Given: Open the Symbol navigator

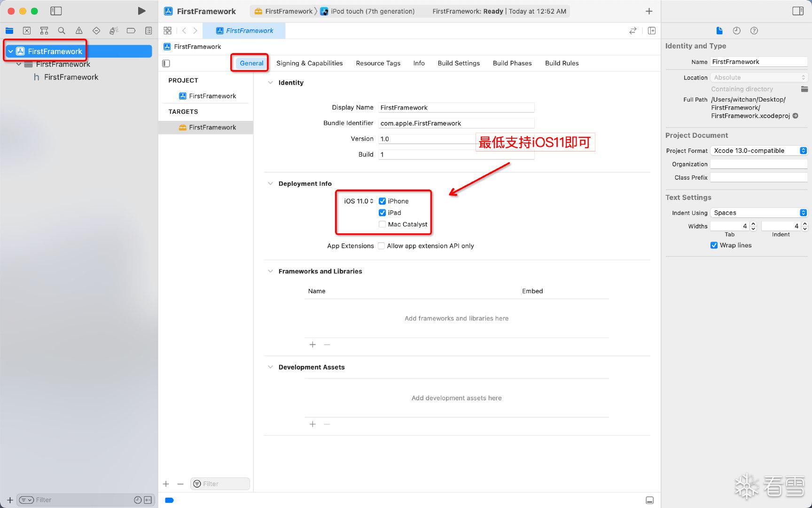Looking at the screenshot, I should [44, 31].
